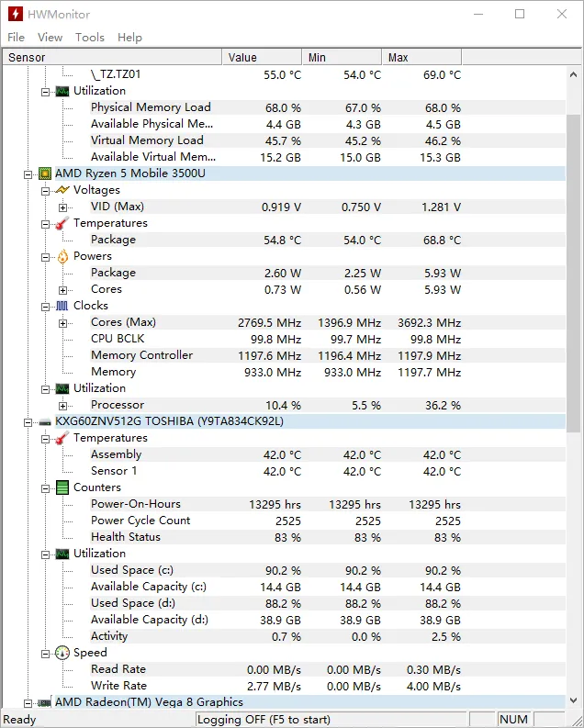Click the CPU Utilization graph icon

(62, 388)
